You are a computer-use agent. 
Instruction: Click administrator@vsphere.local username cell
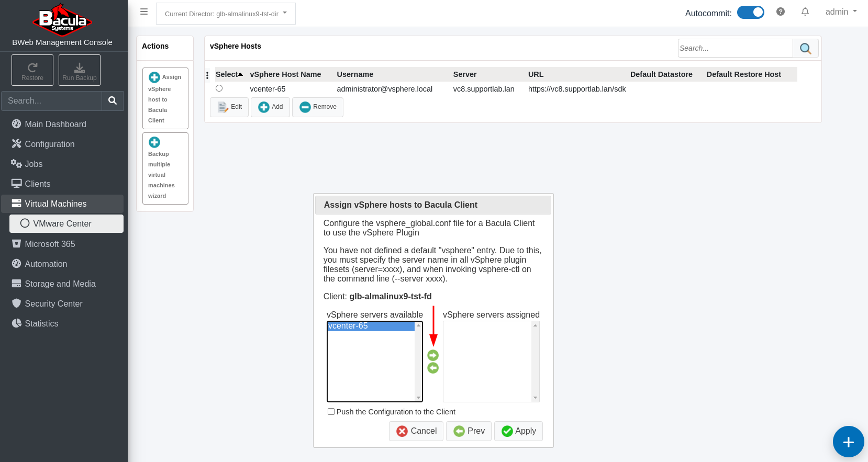tap(384, 89)
